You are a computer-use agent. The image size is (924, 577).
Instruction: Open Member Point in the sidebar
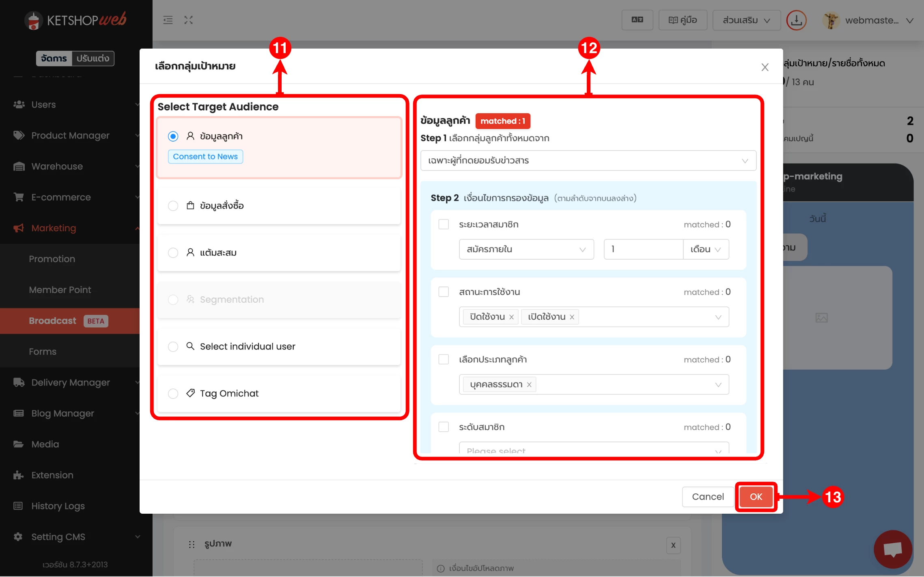tap(60, 290)
